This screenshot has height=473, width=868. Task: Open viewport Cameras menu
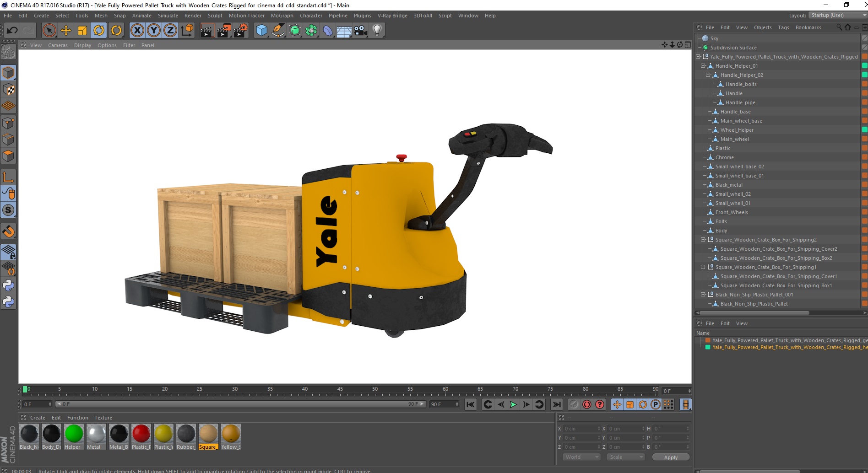pyautogui.click(x=58, y=45)
